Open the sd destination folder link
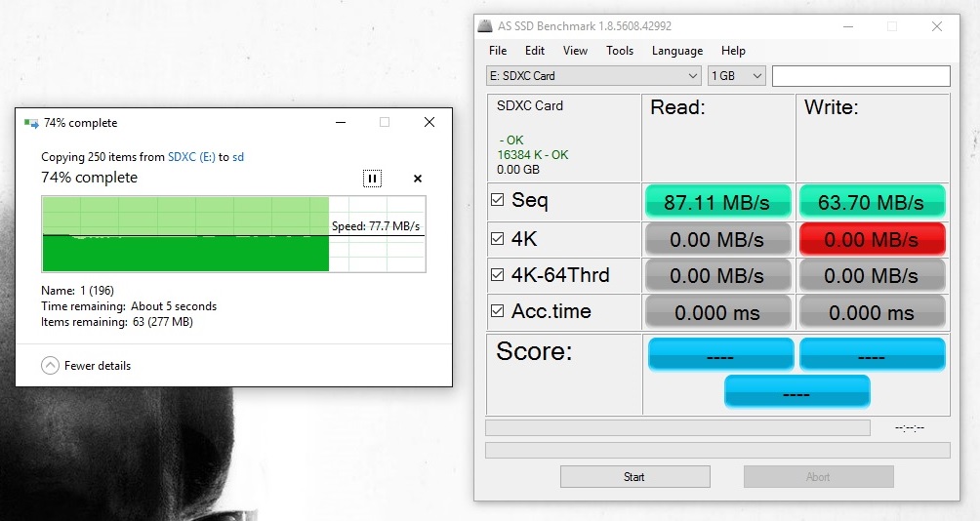This screenshot has height=521, width=980. [238, 157]
